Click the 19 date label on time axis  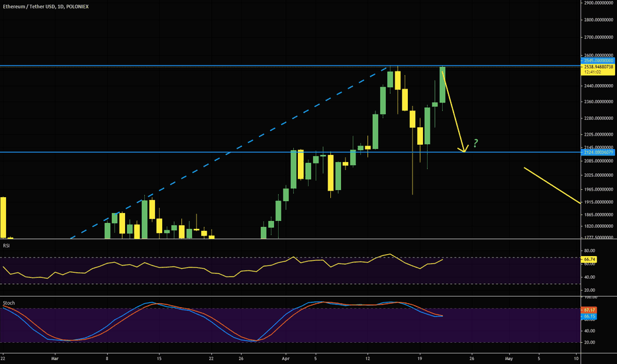pos(420,359)
